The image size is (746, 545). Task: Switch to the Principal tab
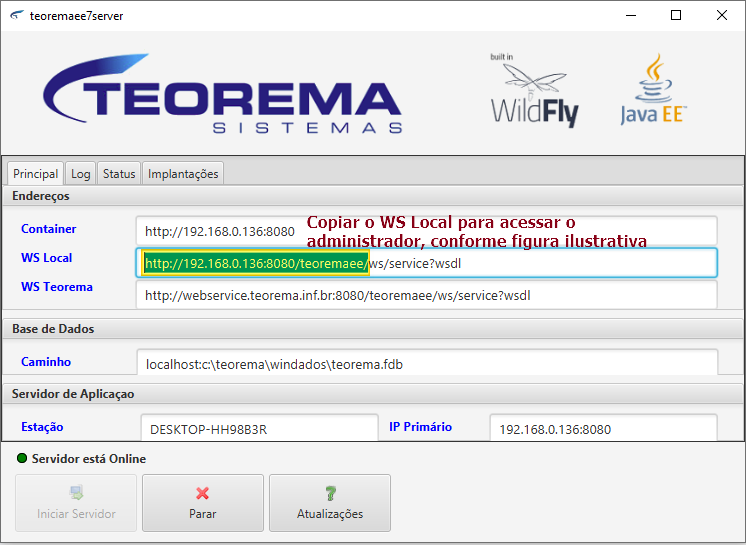click(x=35, y=174)
